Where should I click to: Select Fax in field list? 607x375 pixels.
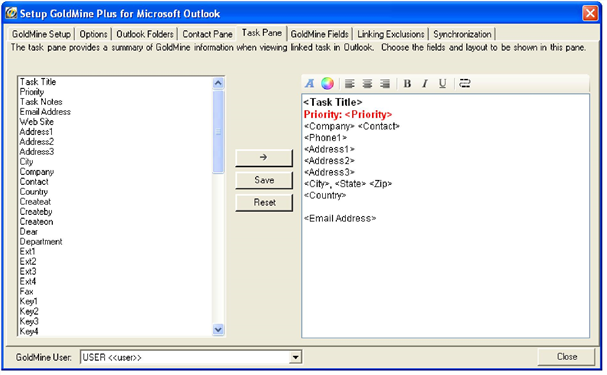pyautogui.click(x=26, y=292)
